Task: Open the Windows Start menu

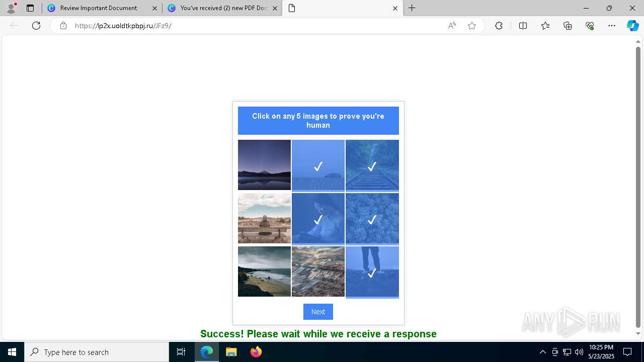Action: (12, 352)
